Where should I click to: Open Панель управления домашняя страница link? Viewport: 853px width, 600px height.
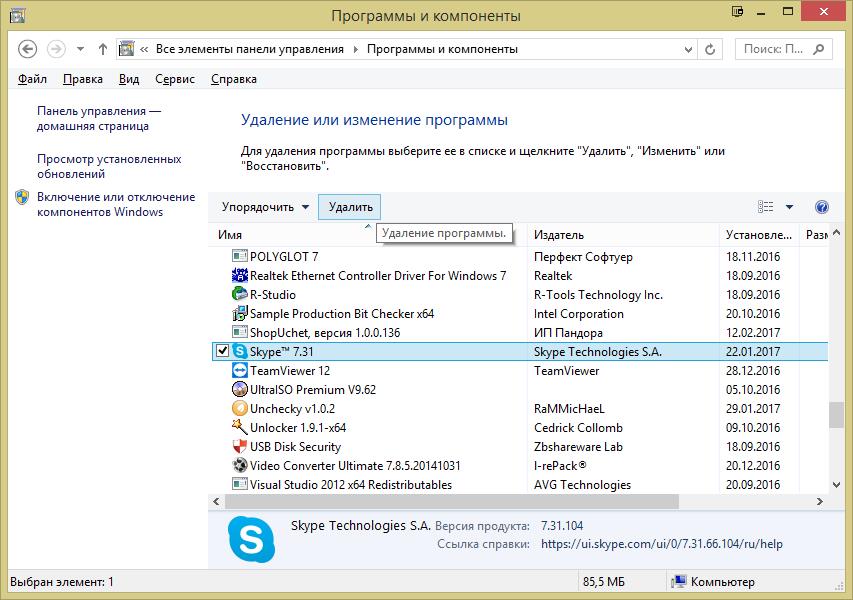tap(99, 118)
